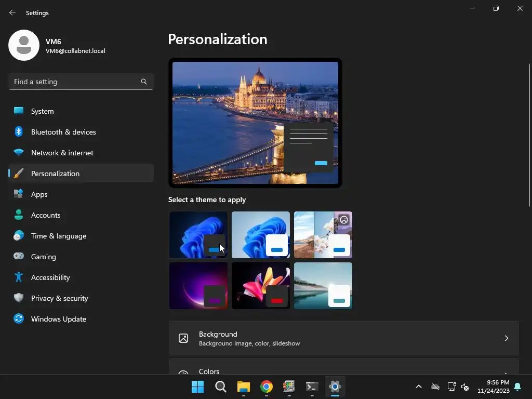Click the Accounts person icon
Screen dimensions: 532x399
19,215
